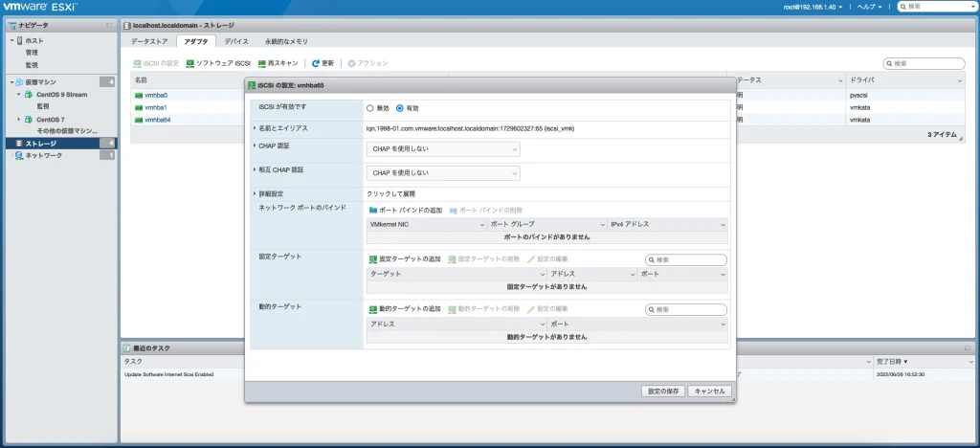Viewport: 980px width, 448px height.
Task: Click the 最近のタスク panel icon
Action: [127, 348]
